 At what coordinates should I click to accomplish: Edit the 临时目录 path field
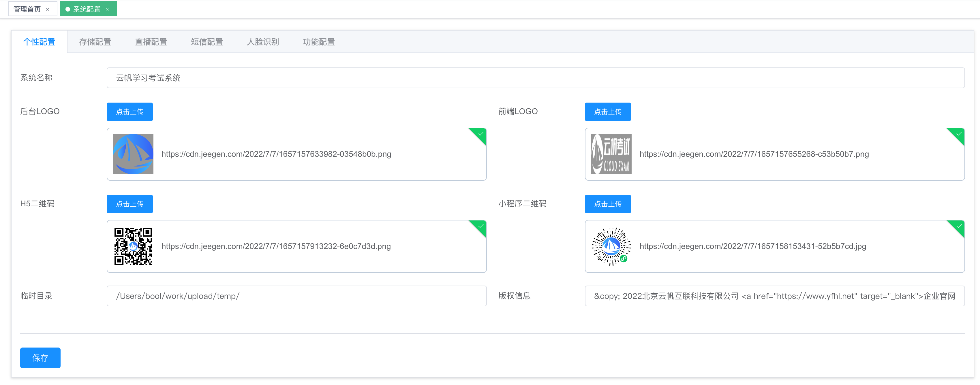coord(297,296)
